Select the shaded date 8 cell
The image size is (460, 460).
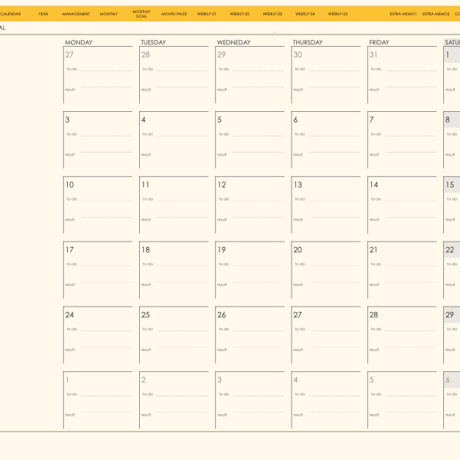pyautogui.click(x=452, y=120)
